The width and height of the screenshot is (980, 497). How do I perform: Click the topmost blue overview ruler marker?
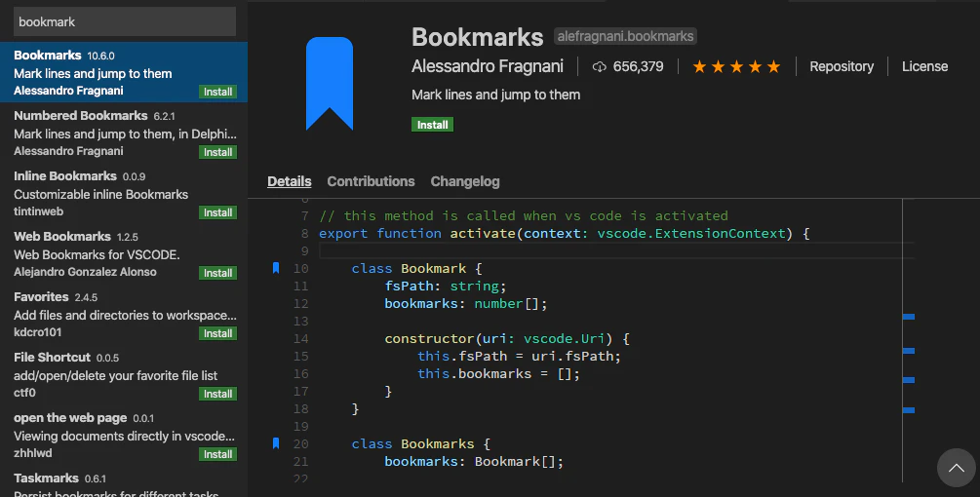[x=909, y=317]
